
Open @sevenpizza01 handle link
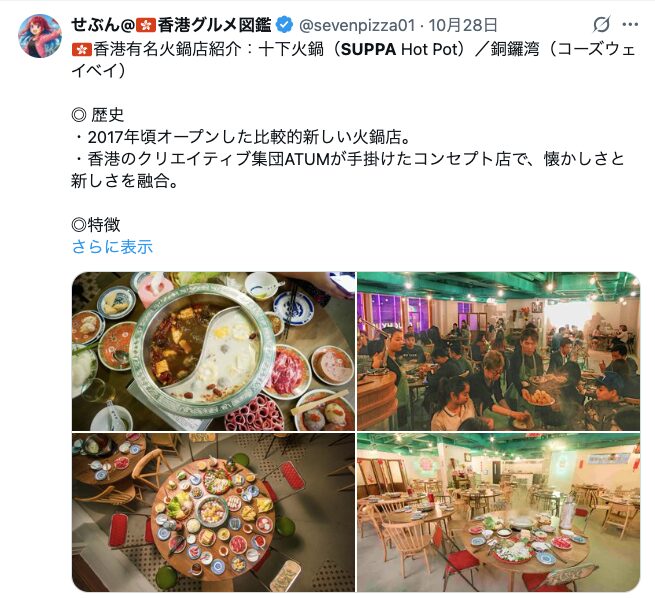click(357, 25)
